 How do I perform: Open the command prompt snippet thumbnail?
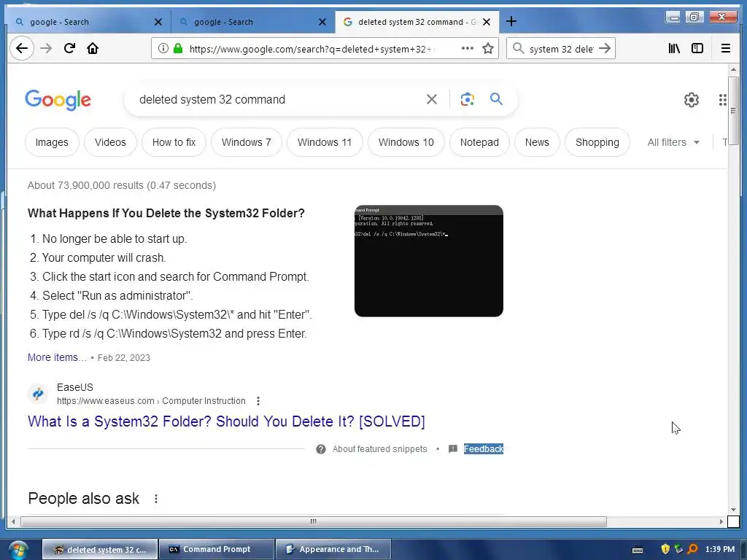(x=429, y=261)
